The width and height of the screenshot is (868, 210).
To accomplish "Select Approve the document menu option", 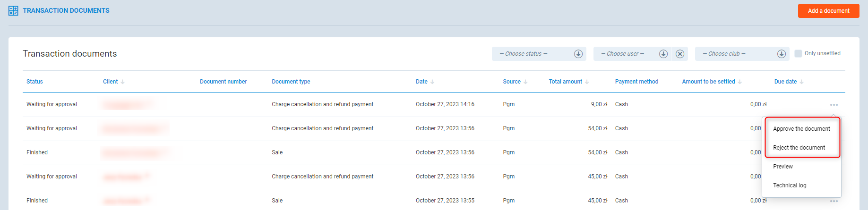I will coord(801,129).
